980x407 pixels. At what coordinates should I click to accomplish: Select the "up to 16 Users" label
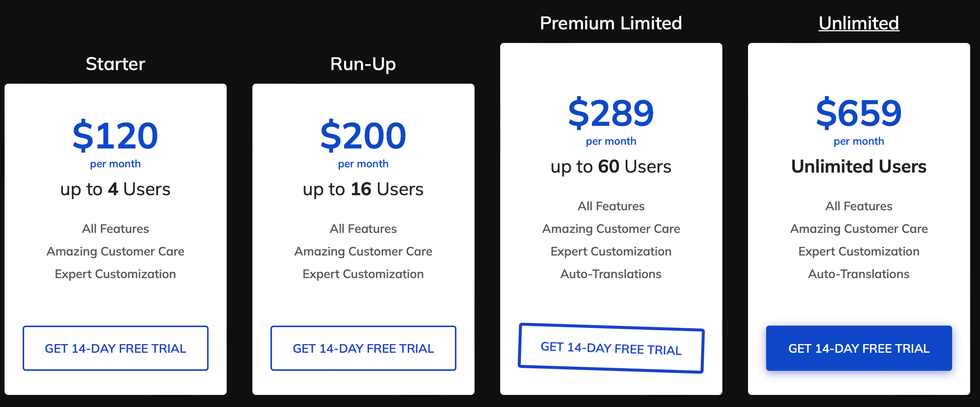[x=363, y=189]
